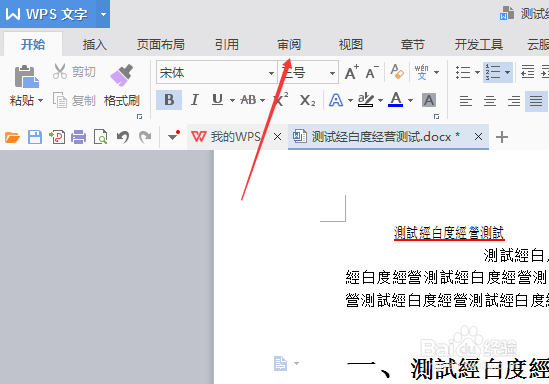Click the Copy (复制) button
Screen dimensions: 549x384
[74, 100]
